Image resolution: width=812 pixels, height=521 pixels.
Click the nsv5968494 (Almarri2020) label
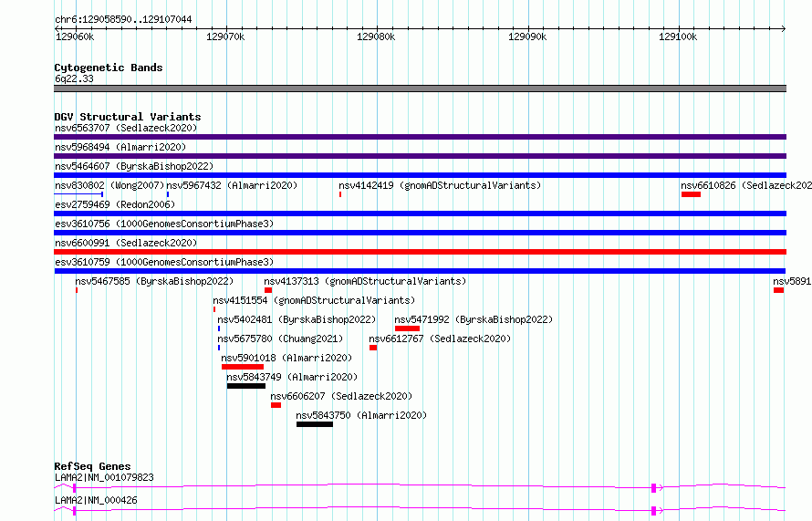point(120,147)
